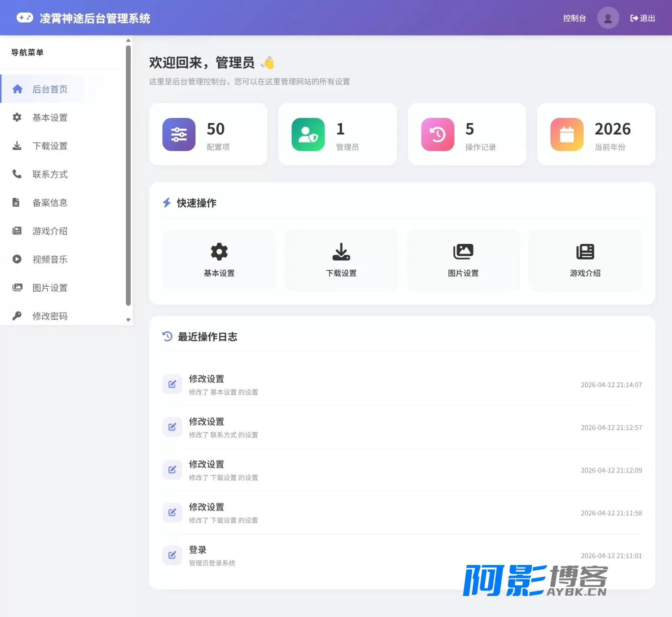Click the green admin shield icon
Screen dimensions: 672x617
(308, 134)
